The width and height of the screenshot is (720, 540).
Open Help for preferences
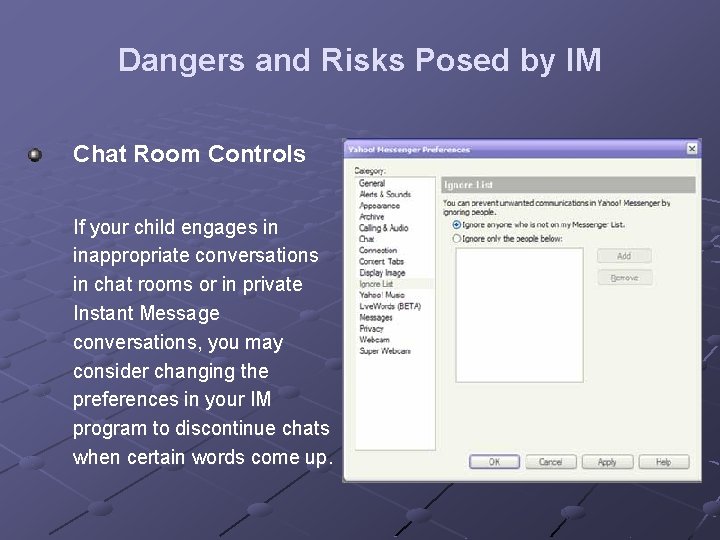(x=664, y=461)
